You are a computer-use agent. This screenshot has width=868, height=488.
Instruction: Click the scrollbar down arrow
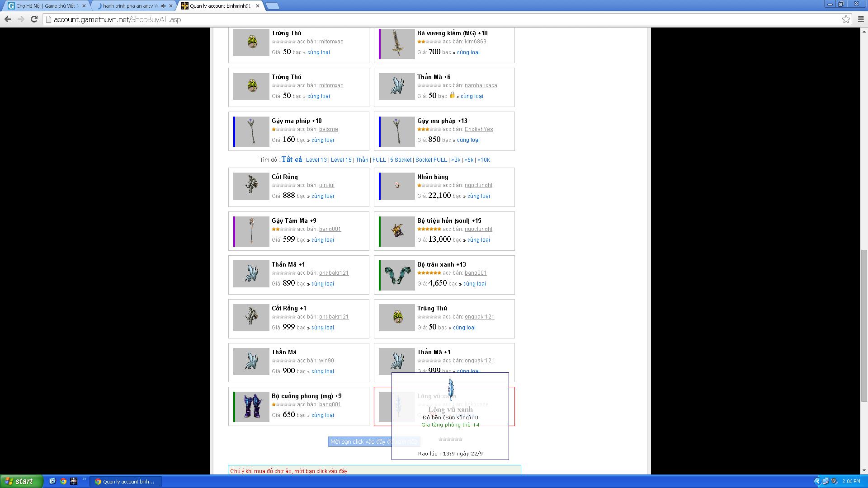click(864, 470)
